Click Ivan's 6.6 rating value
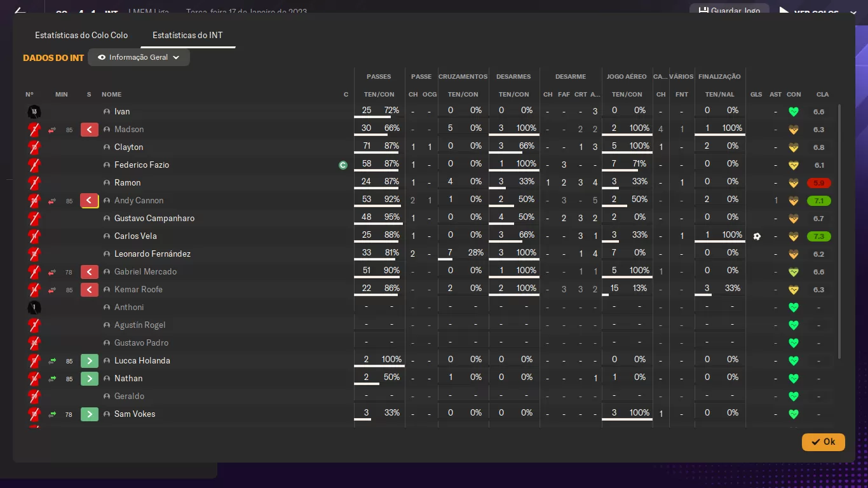Image resolution: width=868 pixels, height=488 pixels. tap(818, 112)
